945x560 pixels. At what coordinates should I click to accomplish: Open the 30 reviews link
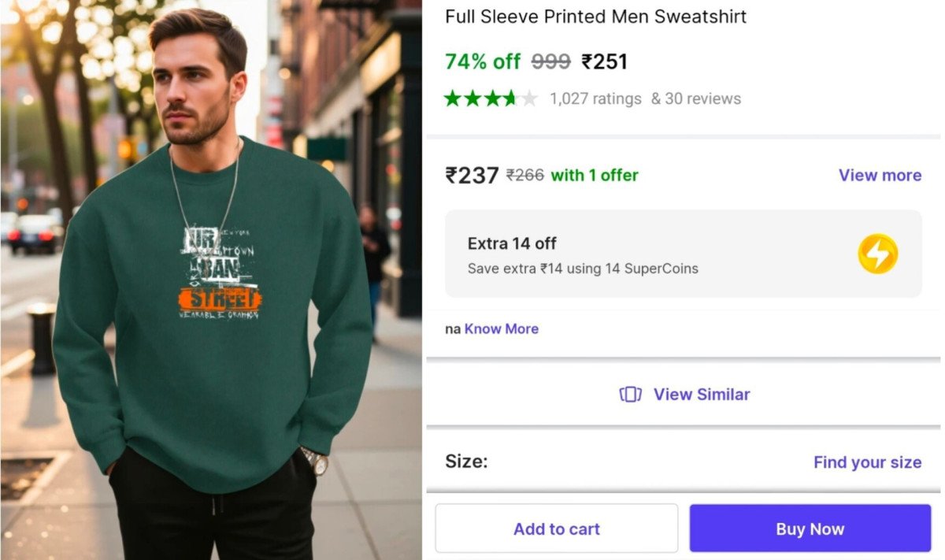696,98
